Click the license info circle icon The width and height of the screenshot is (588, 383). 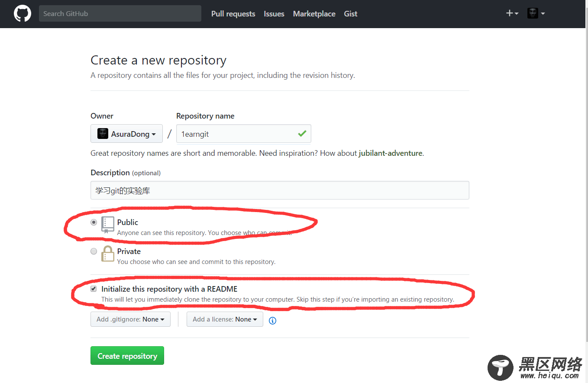point(272,321)
